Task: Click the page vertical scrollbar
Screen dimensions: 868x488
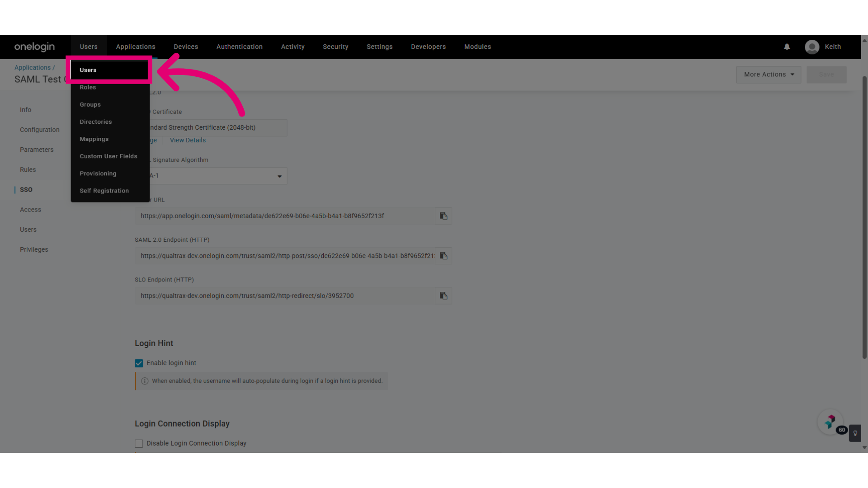Action: coord(864,217)
